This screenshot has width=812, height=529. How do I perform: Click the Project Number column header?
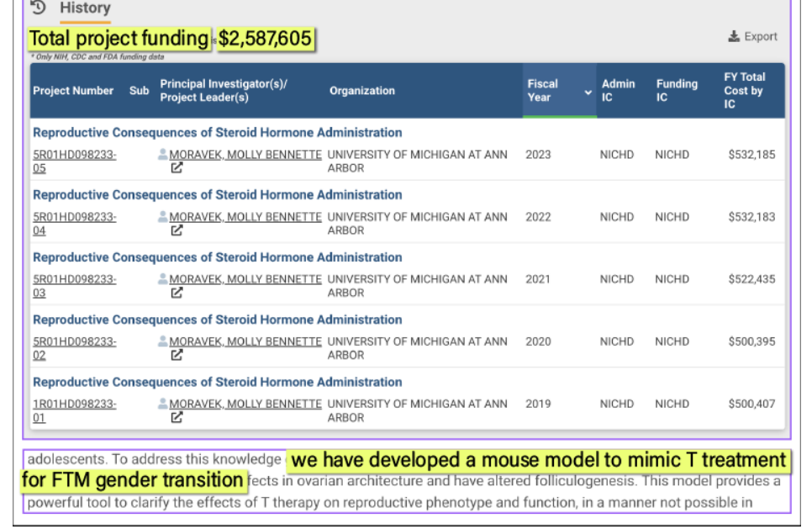(x=73, y=91)
